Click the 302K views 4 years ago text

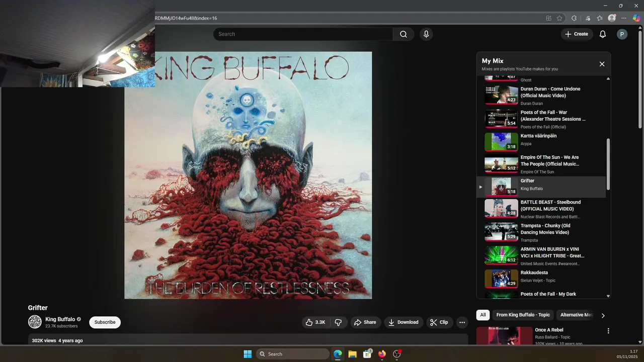[57, 340]
